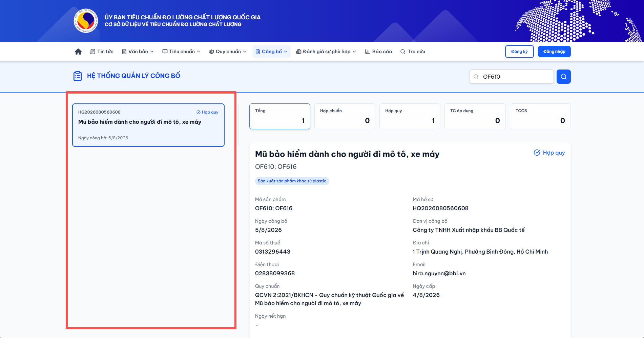Go to the home page icon
The image size is (644, 338).
pyautogui.click(x=78, y=52)
